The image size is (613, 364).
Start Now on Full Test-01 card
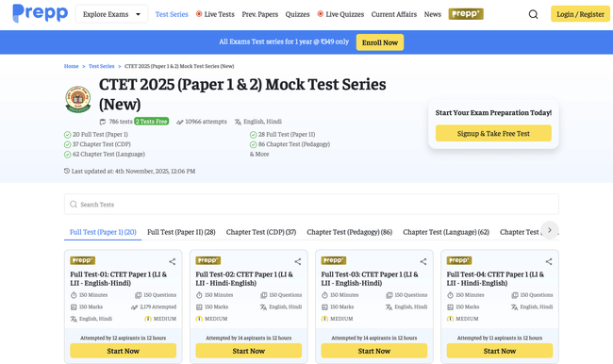tap(124, 351)
